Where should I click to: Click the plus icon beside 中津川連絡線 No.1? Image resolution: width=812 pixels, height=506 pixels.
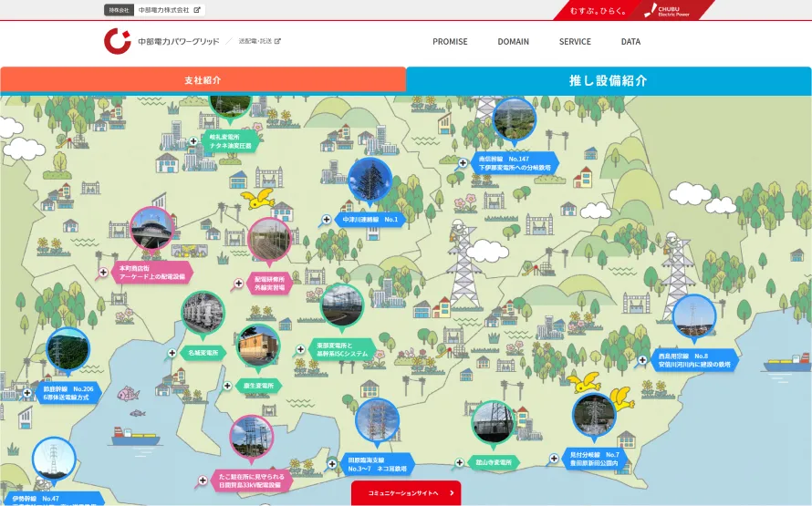pyautogui.click(x=325, y=220)
